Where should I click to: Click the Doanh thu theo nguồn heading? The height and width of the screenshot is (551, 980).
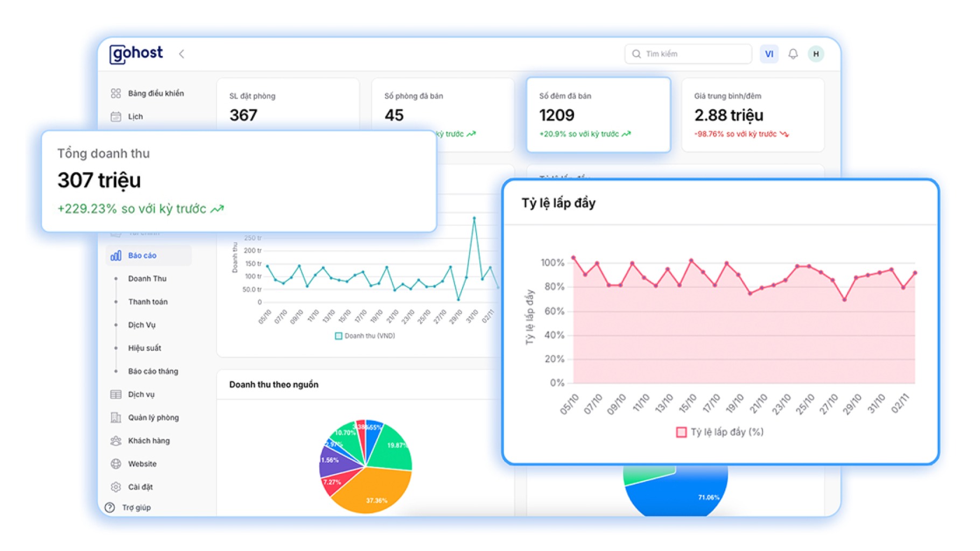[274, 385]
